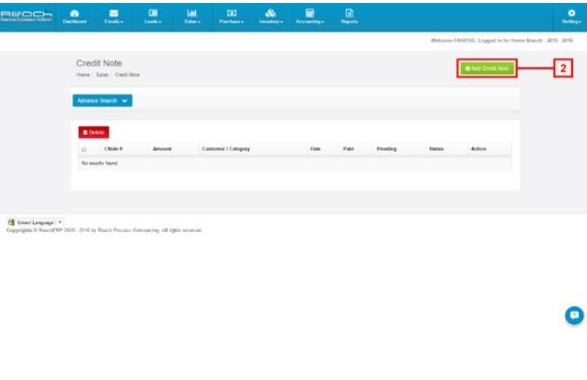Sort by the Amount column header
Viewport: 587px width, 380px height.
(162, 149)
